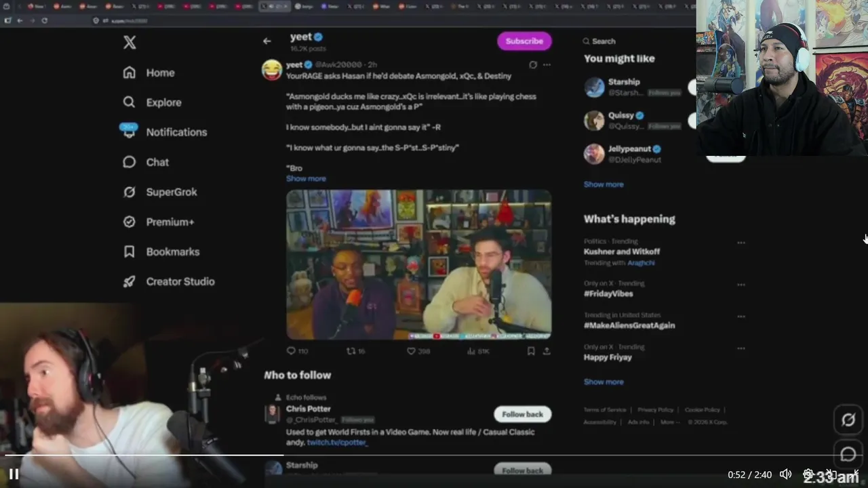868x488 pixels.
Task: Click the Home house icon
Action: coord(129,73)
